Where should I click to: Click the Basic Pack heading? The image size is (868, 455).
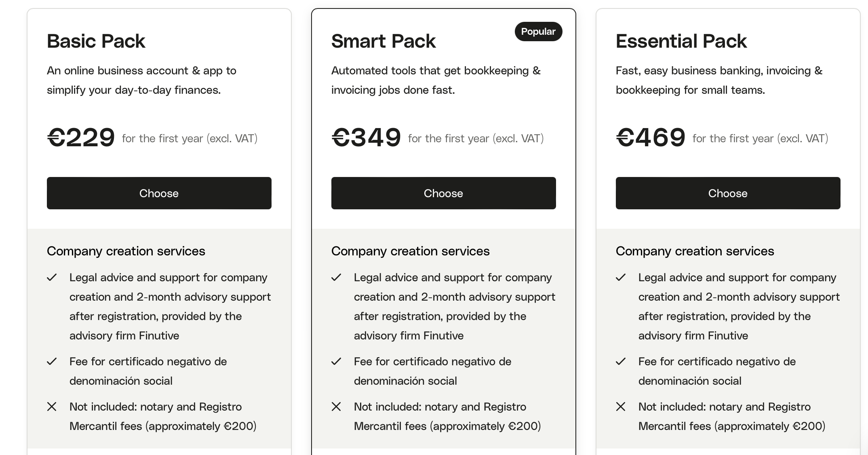click(96, 41)
